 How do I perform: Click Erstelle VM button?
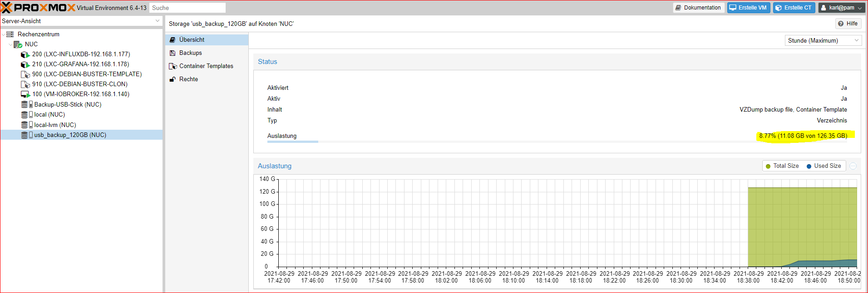click(x=749, y=8)
